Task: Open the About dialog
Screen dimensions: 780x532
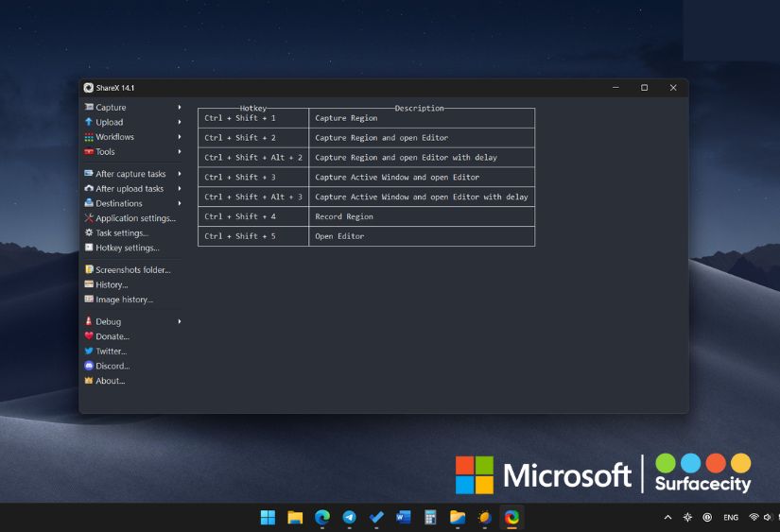Action: [x=110, y=381]
